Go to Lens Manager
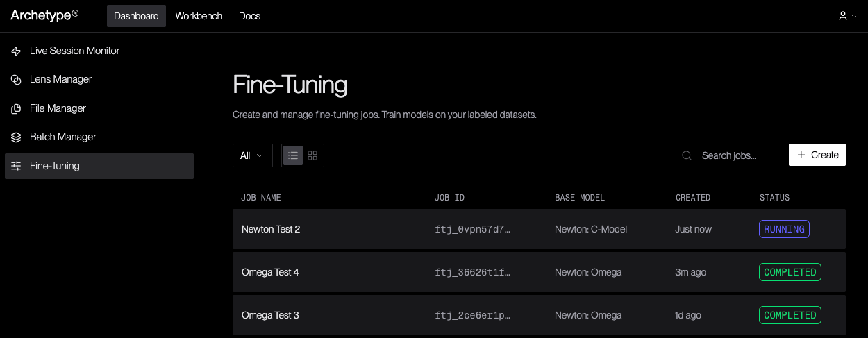 click(99, 80)
